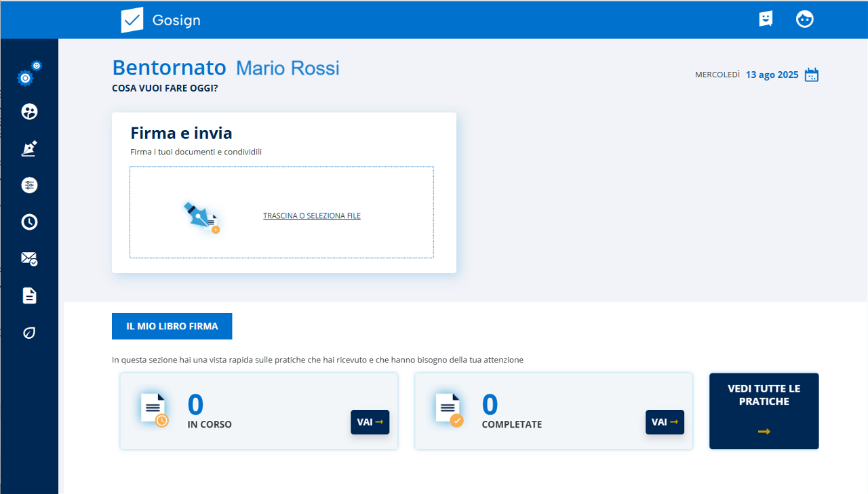This screenshot has width=868, height=494.
Task: Click VEDI TUTTE LE PRATICHE button
Action: tap(764, 411)
